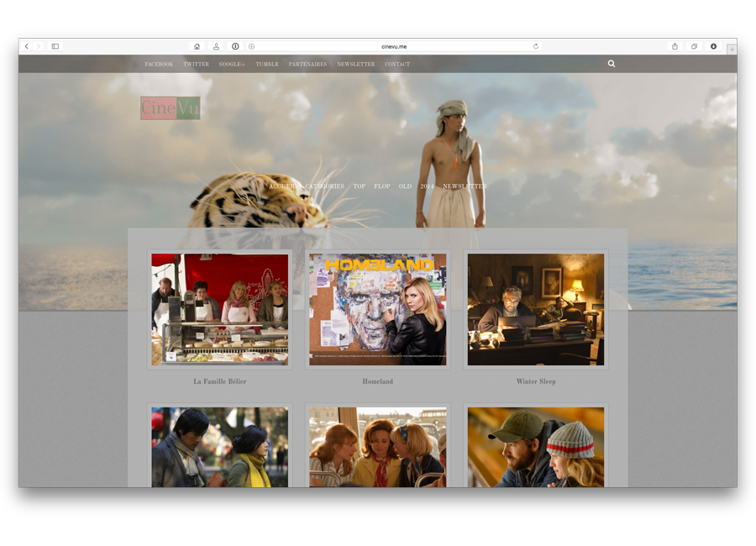This screenshot has width=756, height=546.
Task: Follow the Tumblr link
Action: coord(267,64)
